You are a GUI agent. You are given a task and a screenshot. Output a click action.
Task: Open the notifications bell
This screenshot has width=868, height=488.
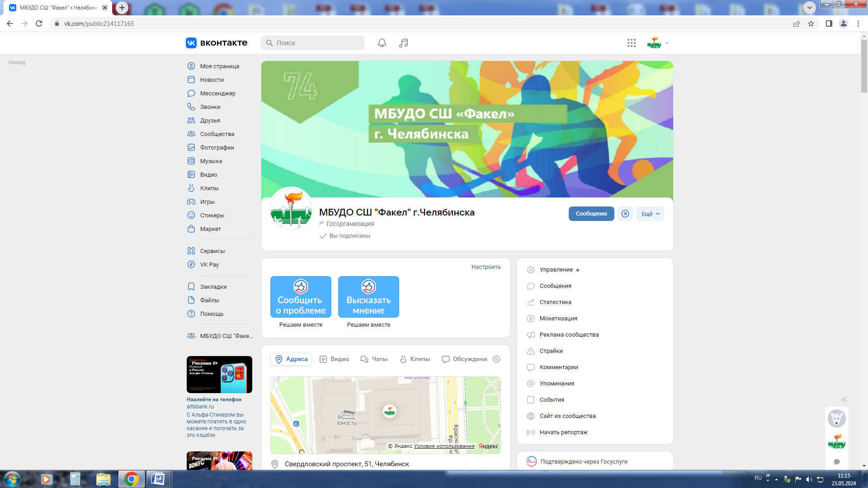tap(382, 43)
